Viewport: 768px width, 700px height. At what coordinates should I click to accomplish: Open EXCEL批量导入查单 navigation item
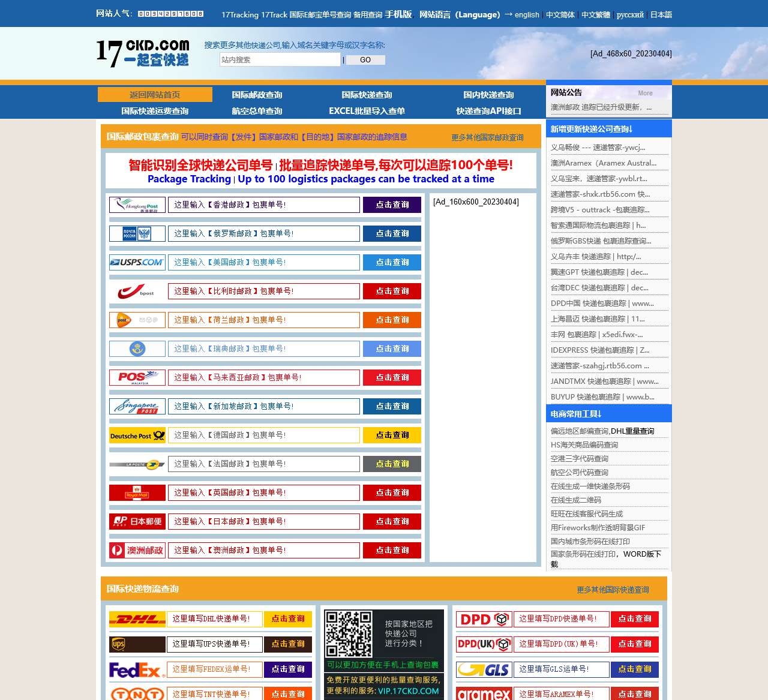tap(367, 111)
